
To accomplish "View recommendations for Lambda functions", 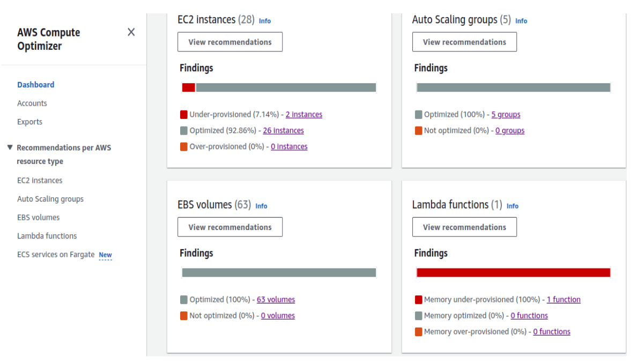I will click(x=464, y=227).
